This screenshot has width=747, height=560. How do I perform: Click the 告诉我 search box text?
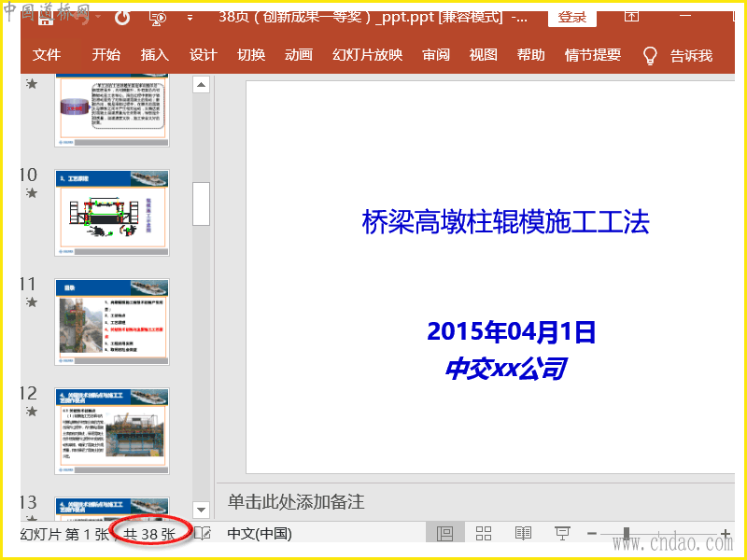click(x=691, y=56)
